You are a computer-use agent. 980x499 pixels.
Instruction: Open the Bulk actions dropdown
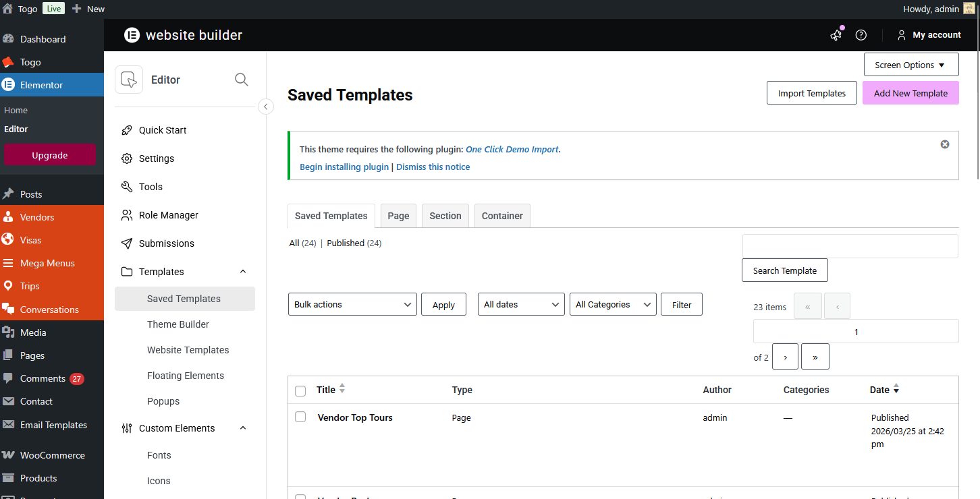click(x=352, y=305)
